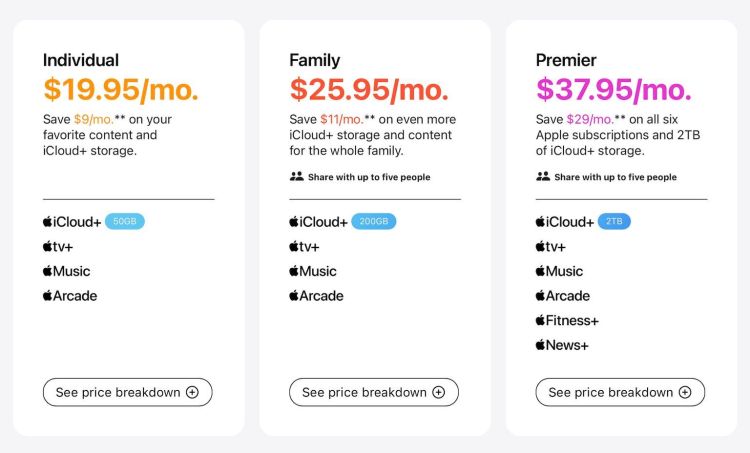Click the Individual $19.95/mo. price
Image resolution: width=750 pixels, height=453 pixels.
tap(121, 90)
